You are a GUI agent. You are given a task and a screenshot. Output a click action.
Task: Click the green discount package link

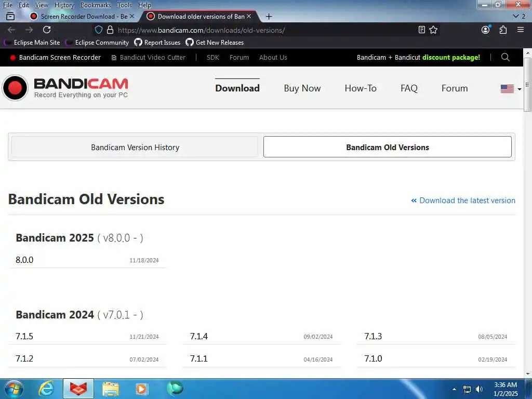451,57
